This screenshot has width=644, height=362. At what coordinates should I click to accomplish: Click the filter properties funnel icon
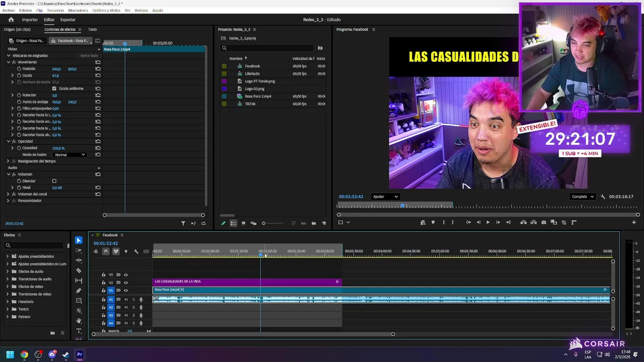click(183, 223)
